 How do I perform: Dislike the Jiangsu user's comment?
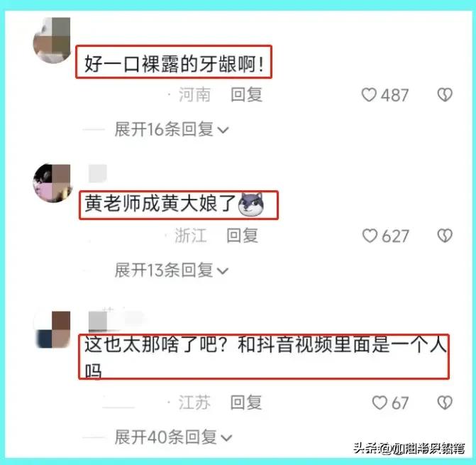pyautogui.click(x=445, y=403)
